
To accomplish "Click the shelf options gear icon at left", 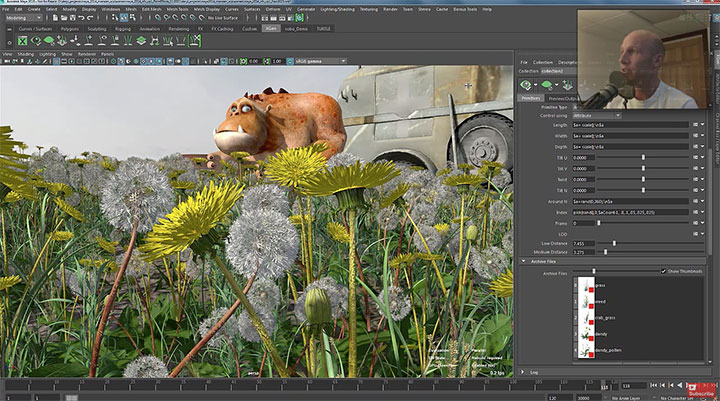I will (x=9, y=43).
